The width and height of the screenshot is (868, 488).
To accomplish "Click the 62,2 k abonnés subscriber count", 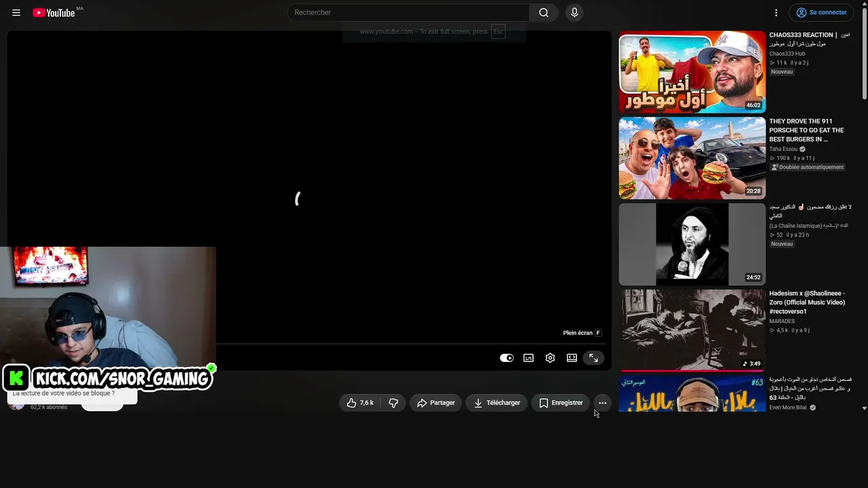I will tap(49, 407).
